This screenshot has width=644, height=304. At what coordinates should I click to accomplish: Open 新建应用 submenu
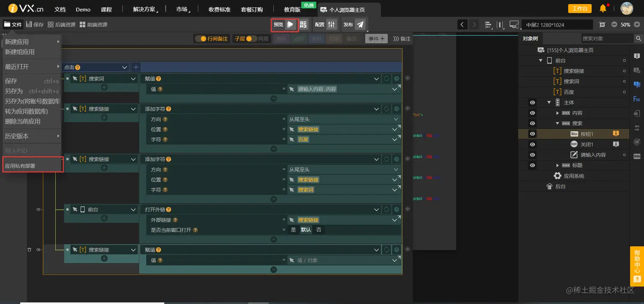tap(32, 42)
